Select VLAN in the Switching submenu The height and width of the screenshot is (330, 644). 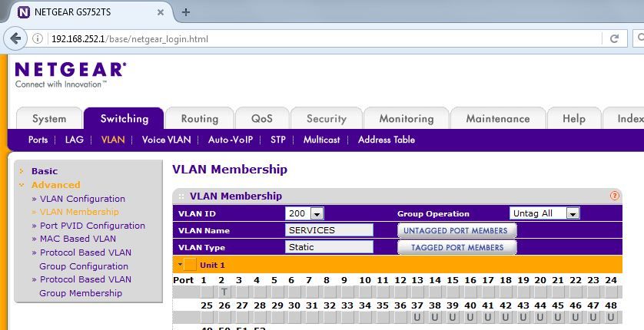[113, 140]
